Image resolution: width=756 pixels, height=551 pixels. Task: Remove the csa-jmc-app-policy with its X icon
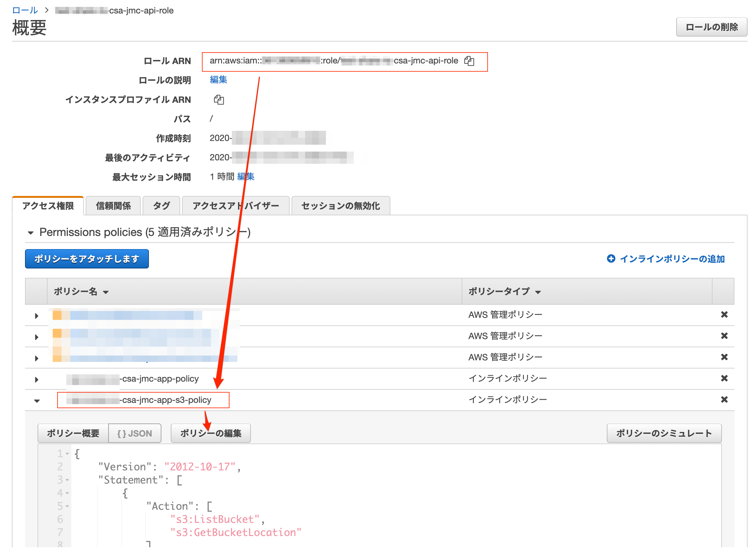point(725,378)
